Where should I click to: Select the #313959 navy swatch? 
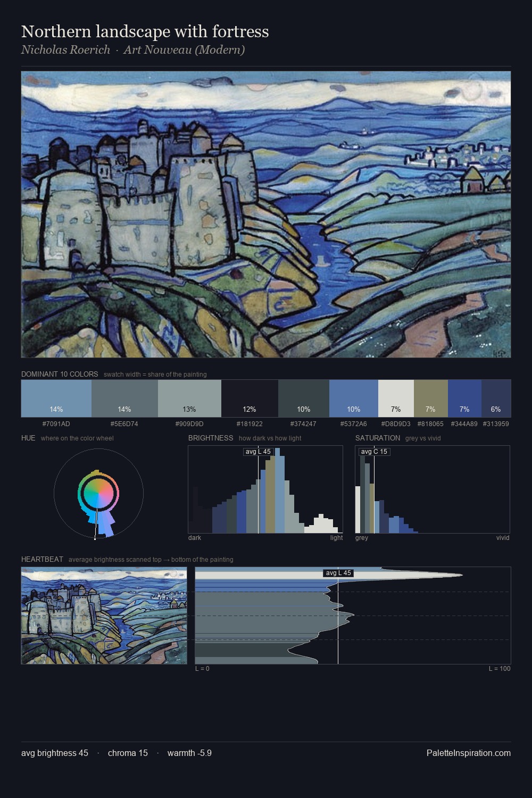click(496, 398)
